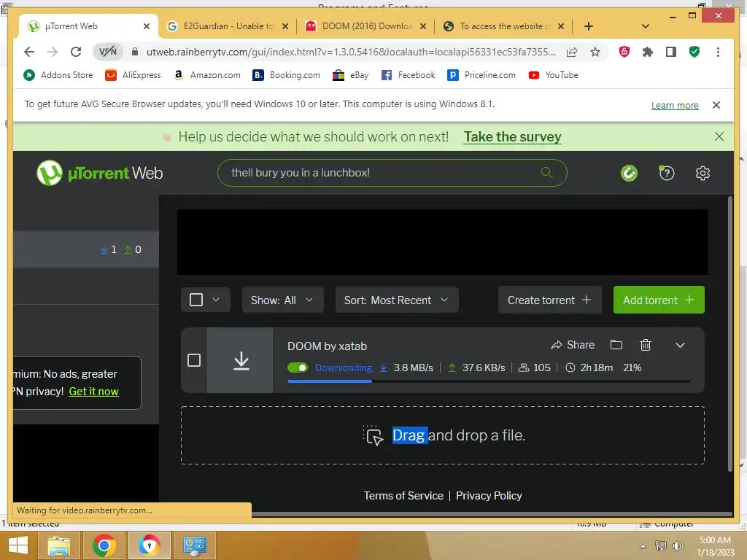747x560 pixels.
Task: Click the page vertical scrollbar
Action: tap(730, 333)
